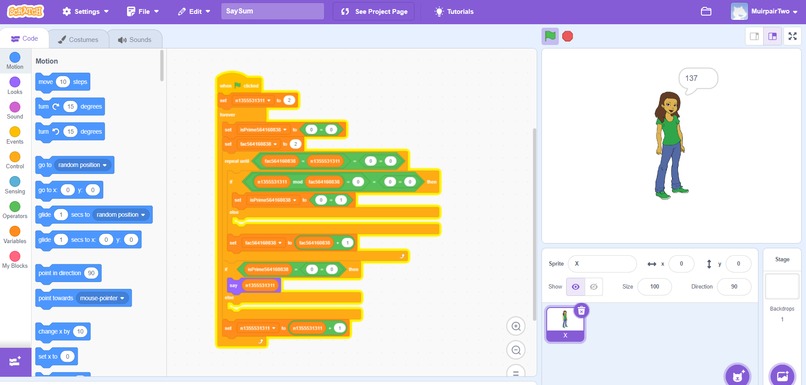806x385 pixels.
Task: Switch to the Code tab
Action: tap(25, 39)
